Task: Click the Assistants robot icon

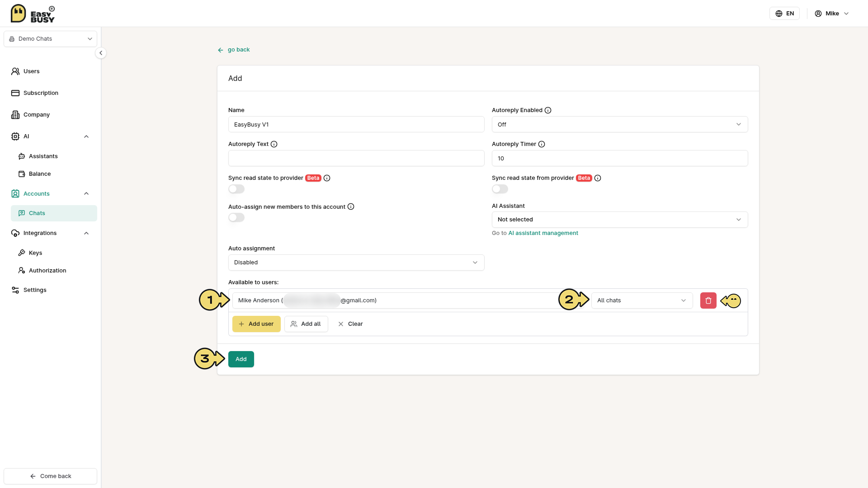Action: click(x=22, y=156)
